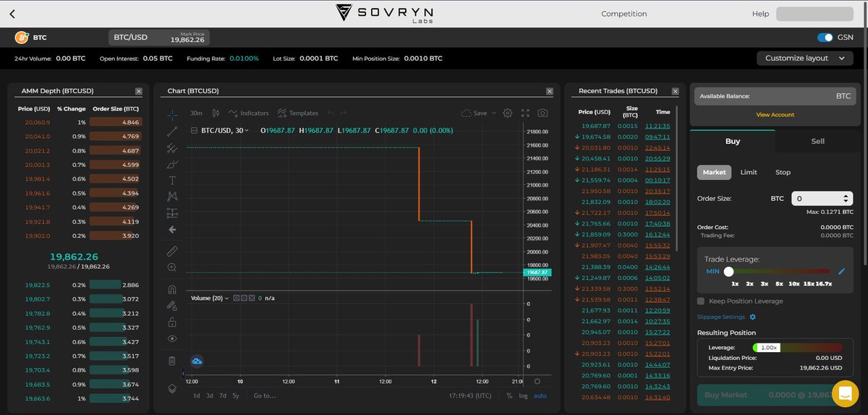Click Order Size stepper arrows

[x=847, y=198]
